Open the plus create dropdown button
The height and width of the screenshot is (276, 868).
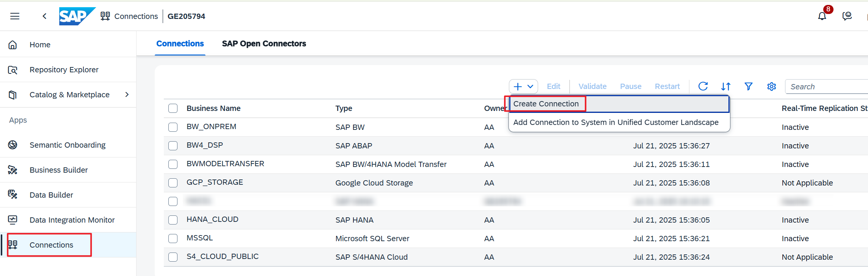pyautogui.click(x=523, y=86)
